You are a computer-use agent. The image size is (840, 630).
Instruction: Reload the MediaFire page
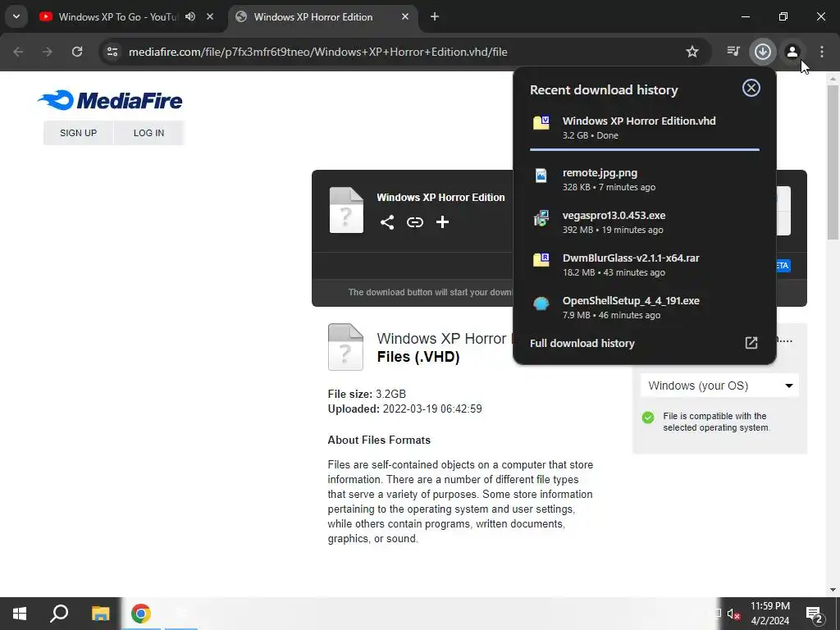click(77, 52)
